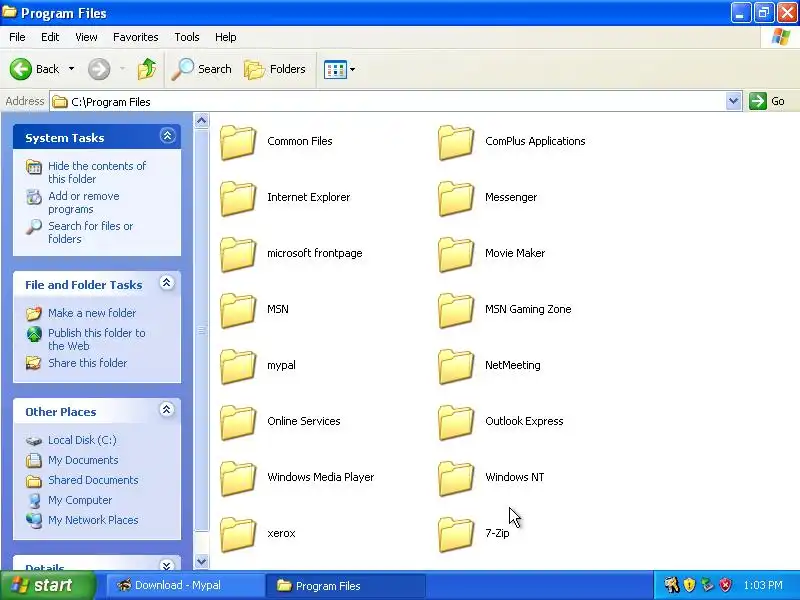The image size is (800, 600).
Task: Select the microsoft frontpage folder icon
Action: (x=238, y=255)
